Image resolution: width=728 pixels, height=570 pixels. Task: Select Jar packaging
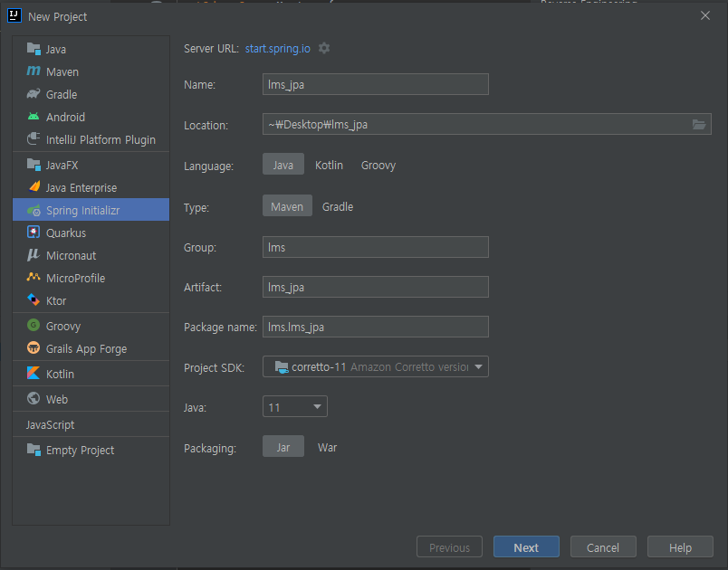click(283, 447)
